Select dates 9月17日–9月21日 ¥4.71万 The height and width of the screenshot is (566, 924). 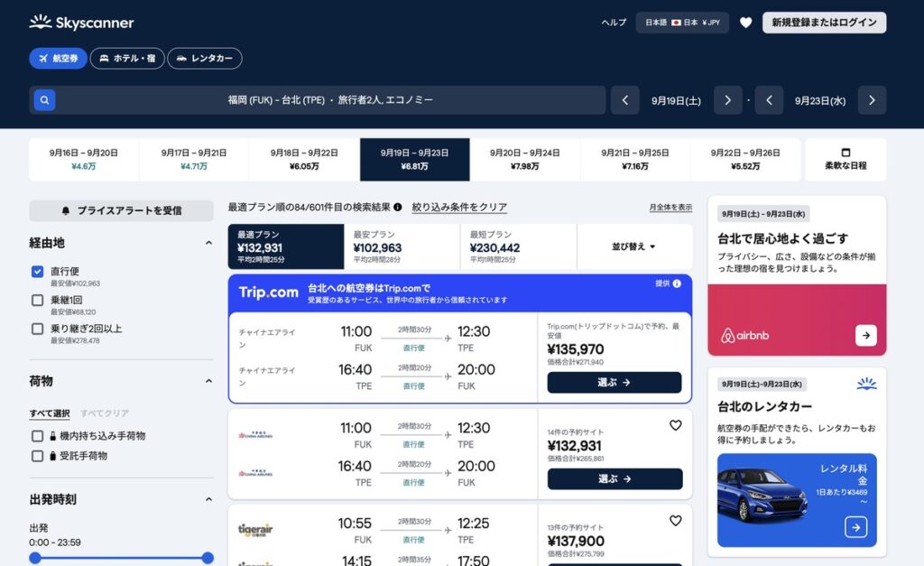coord(194,159)
